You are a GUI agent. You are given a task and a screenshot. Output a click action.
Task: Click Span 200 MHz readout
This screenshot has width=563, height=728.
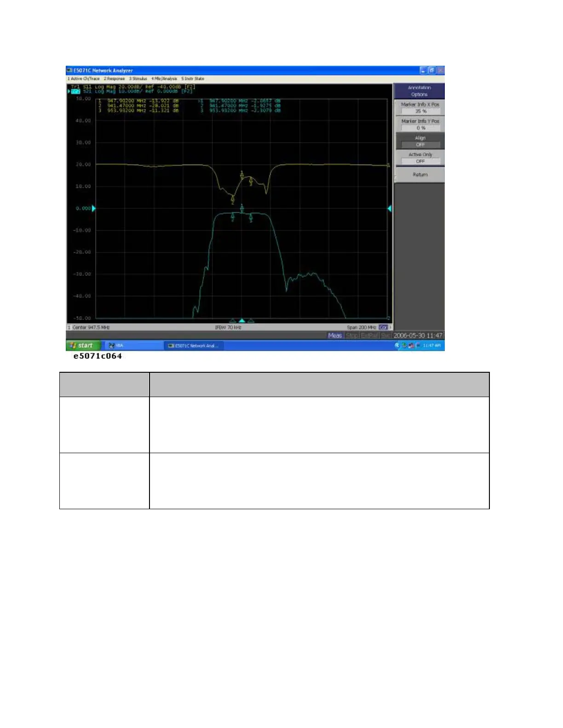pyautogui.click(x=362, y=327)
